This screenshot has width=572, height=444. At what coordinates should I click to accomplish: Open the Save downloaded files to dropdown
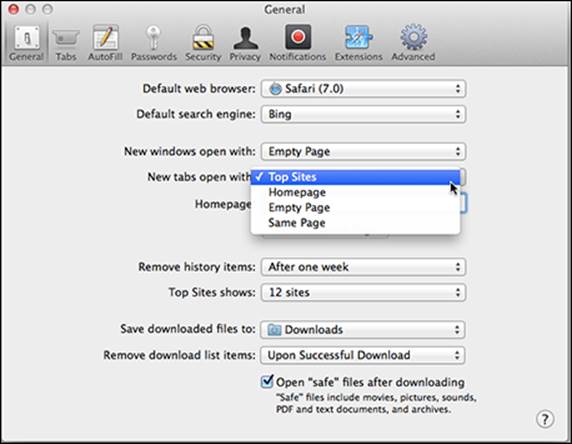pyautogui.click(x=363, y=330)
